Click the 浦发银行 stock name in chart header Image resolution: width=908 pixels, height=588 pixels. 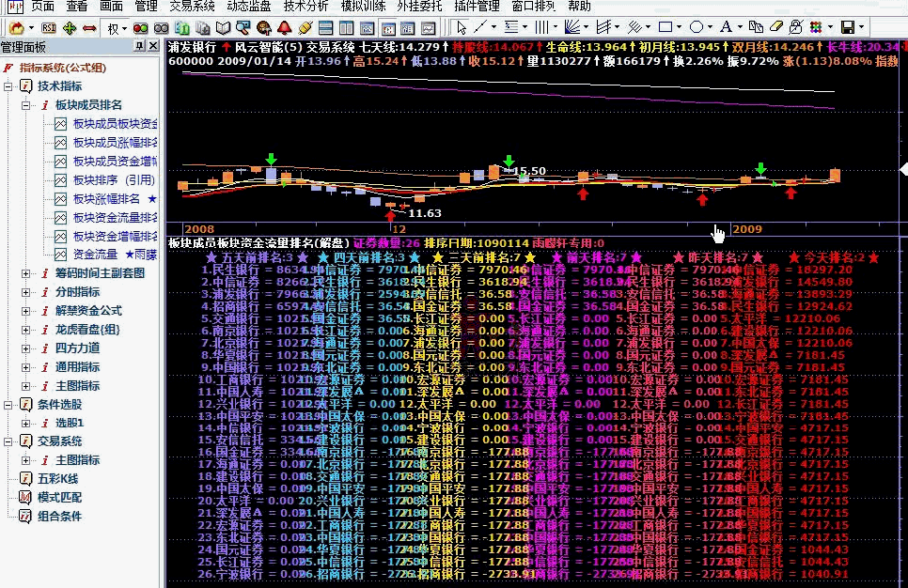click(192, 47)
